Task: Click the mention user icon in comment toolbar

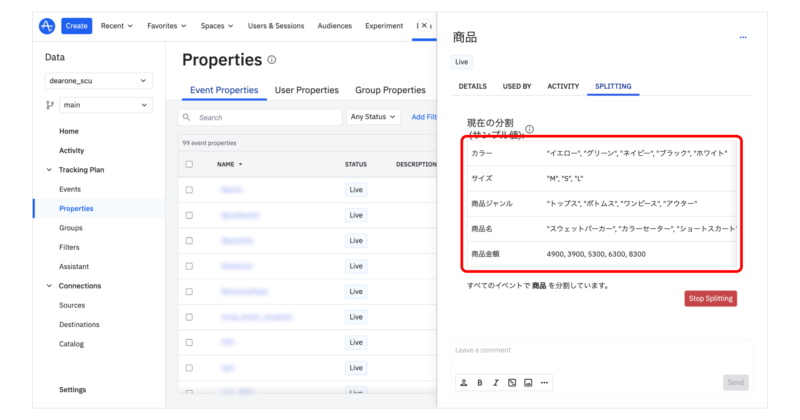Action: [x=463, y=382]
